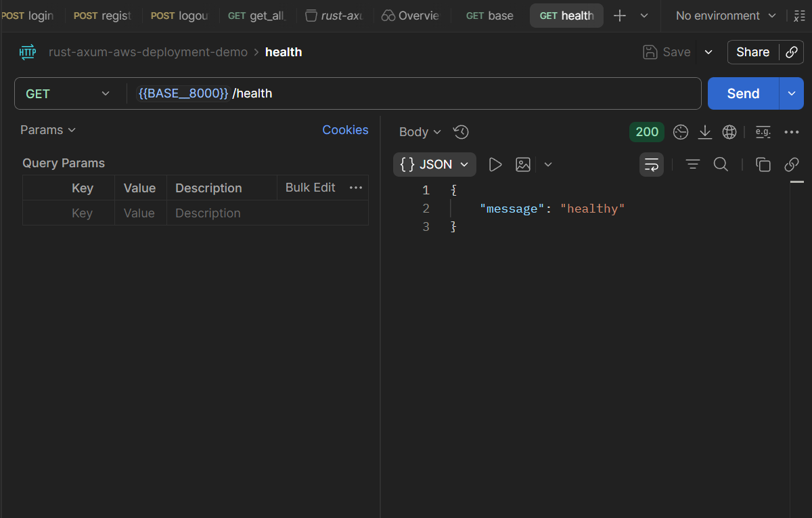812x518 pixels.
Task: Switch to the GET get_all tab
Action: pyautogui.click(x=257, y=16)
